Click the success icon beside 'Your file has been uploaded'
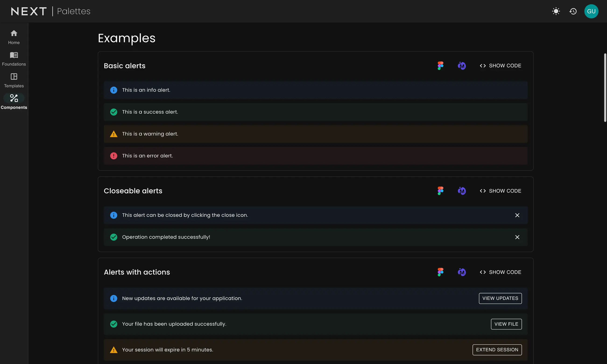Viewport: 607px width, 364px height. tap(114, 324)
